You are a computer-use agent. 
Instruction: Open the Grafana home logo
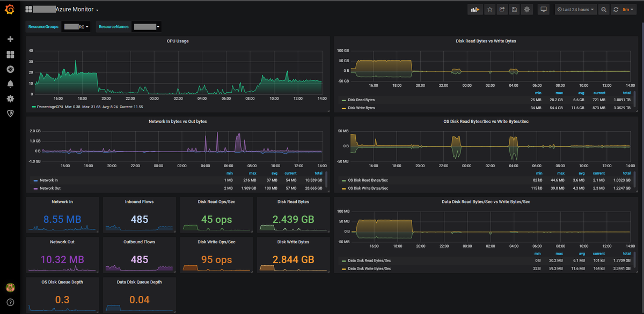coord(10,10)
